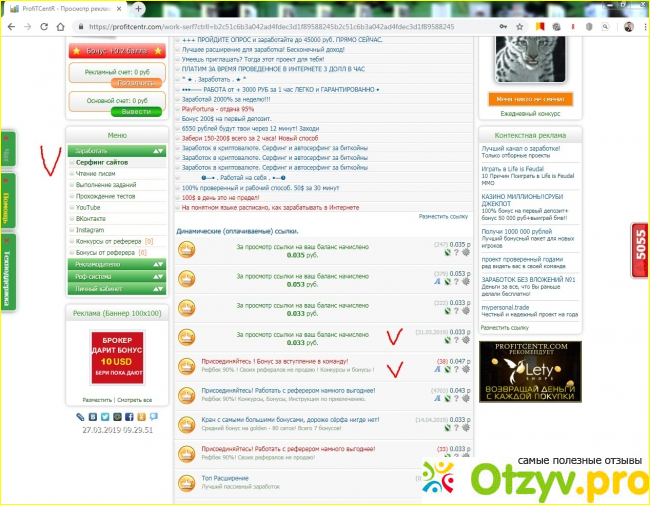Image resolution: width=650 pixels, height=505 pixels.
Task: Click the crown icon beside the 0.053 руб. reward
Action: (186, 278)
